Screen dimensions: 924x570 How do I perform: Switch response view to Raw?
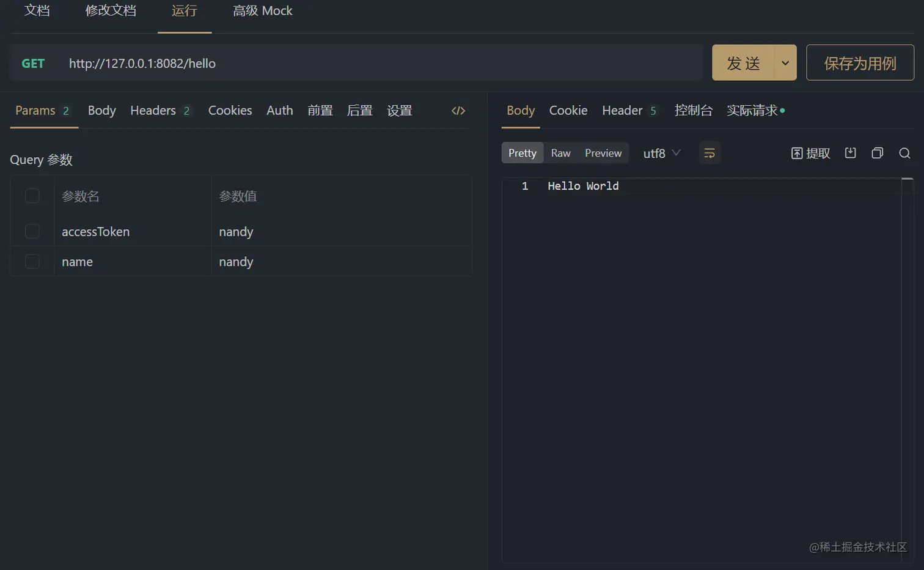[560, 153]
